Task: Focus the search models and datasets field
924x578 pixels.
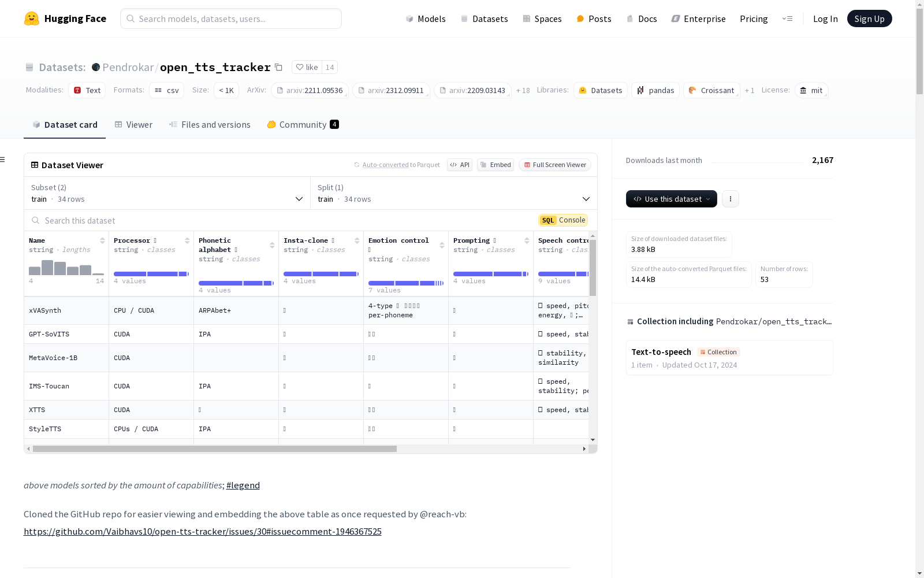Action: [231, 18]
